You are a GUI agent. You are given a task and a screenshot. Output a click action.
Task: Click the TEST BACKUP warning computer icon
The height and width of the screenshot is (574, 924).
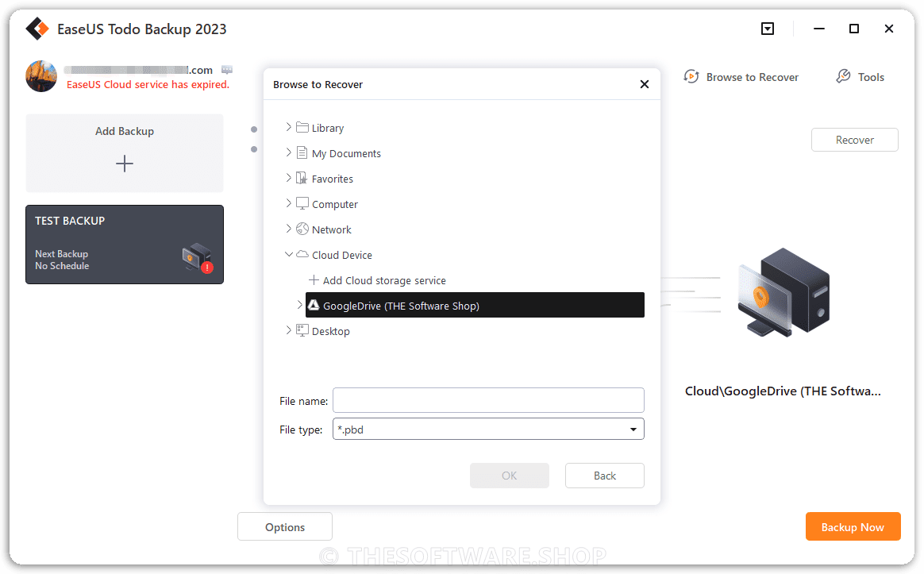[198, 258]
